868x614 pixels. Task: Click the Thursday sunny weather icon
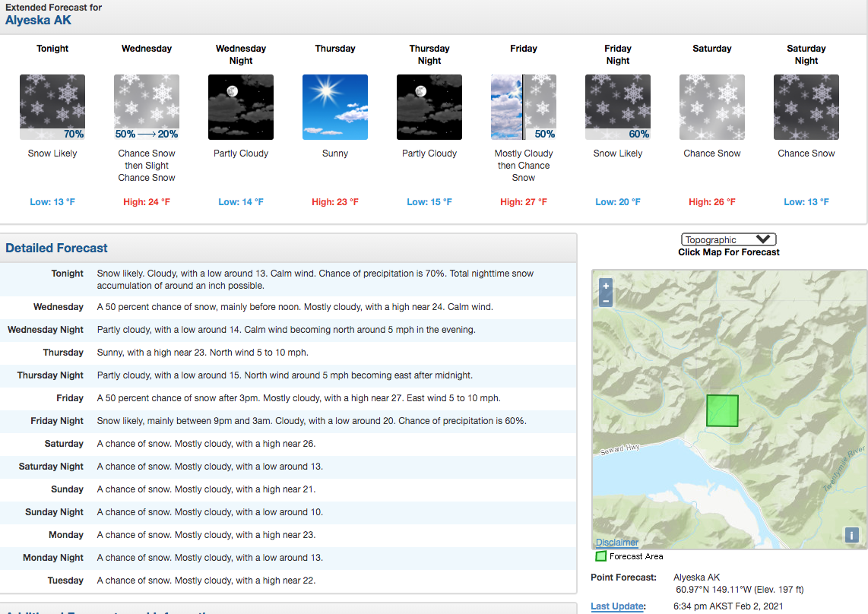(x=335, y=107)
